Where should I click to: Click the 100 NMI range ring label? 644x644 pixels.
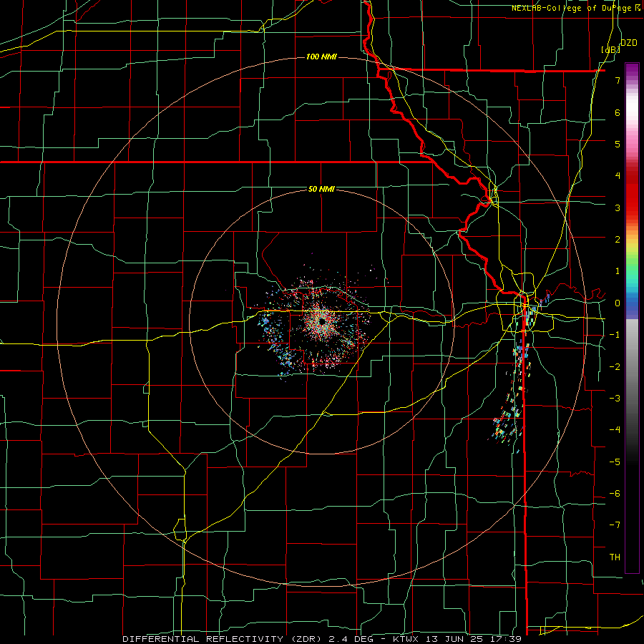(321, 57)
